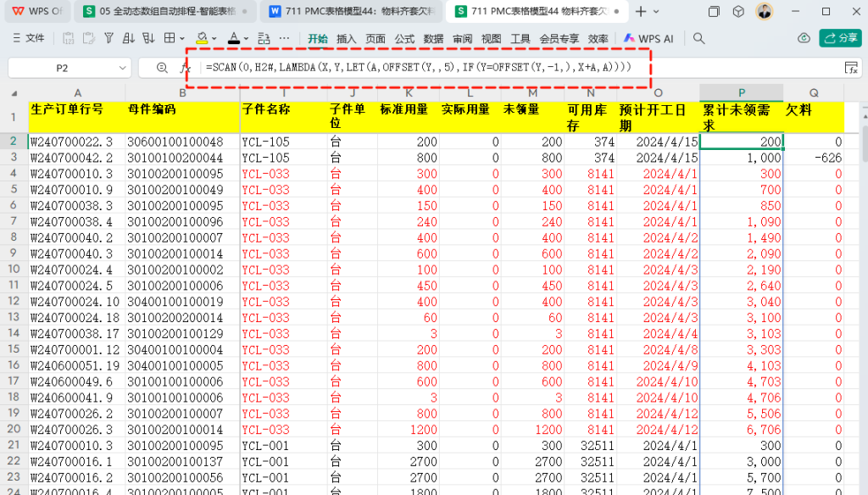Switch to the 公式 ribbon tab
868x495 pixels.
point(404,39)
